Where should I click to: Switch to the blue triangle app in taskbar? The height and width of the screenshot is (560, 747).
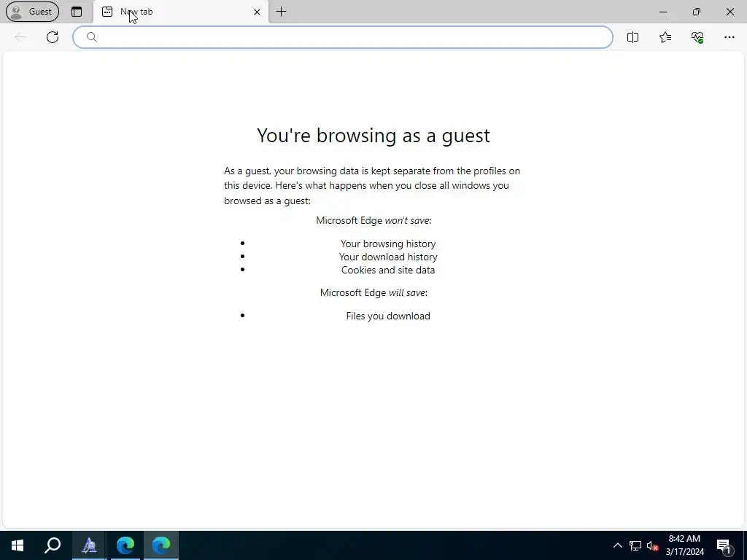point(89,545)
